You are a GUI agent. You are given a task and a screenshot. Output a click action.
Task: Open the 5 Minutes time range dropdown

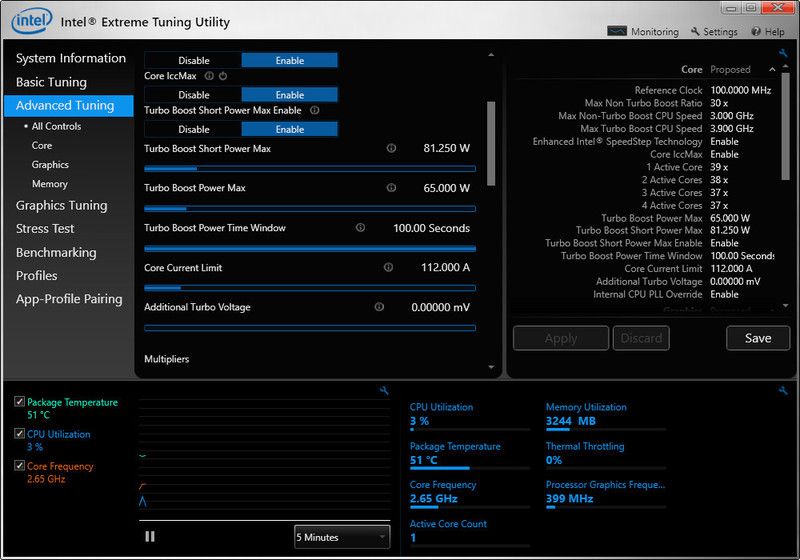click(x=342, y=537)
